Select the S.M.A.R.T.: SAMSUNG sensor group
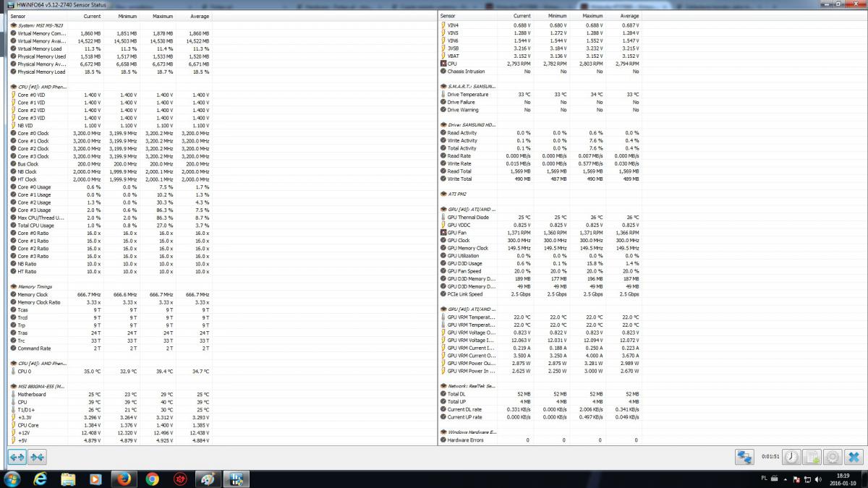The width and height of the screenshot is (868, 488). point(467,87)
